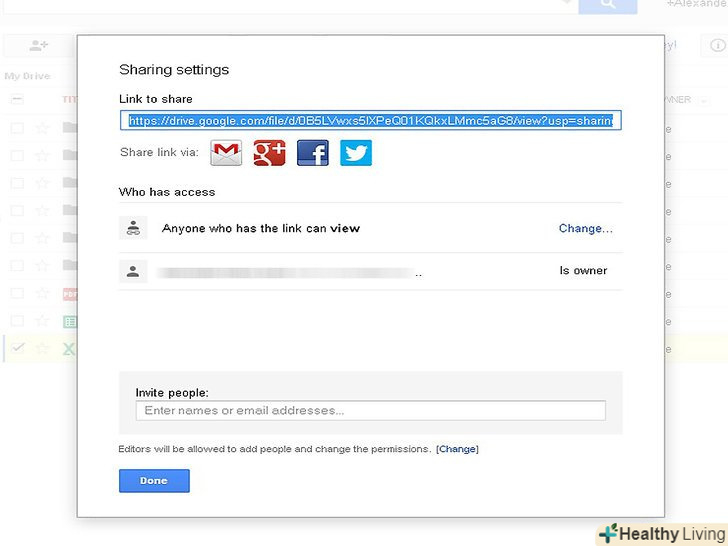Share the link via Facebook icon
The image size is (728, 546).
pos(312,153)
